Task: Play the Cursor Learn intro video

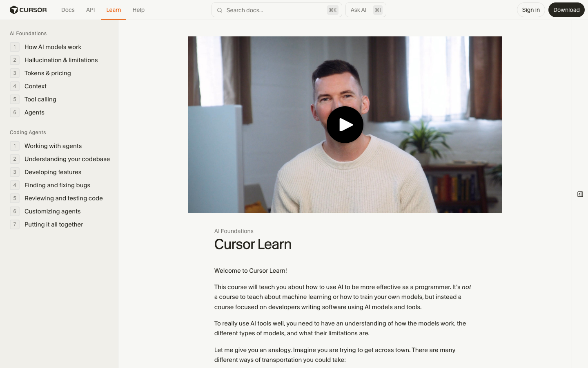Action: [345, 125]
